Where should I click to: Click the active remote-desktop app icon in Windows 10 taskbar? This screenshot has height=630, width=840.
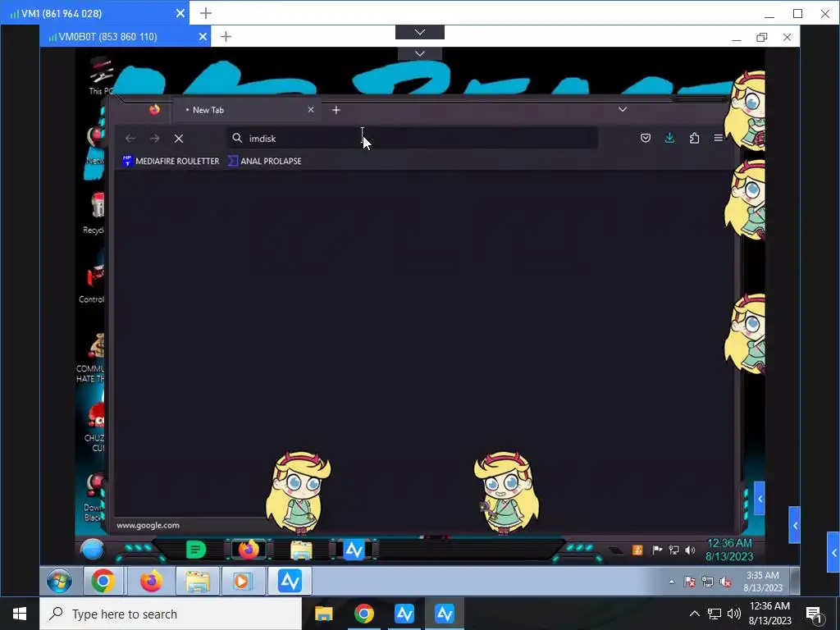point(444,614)
